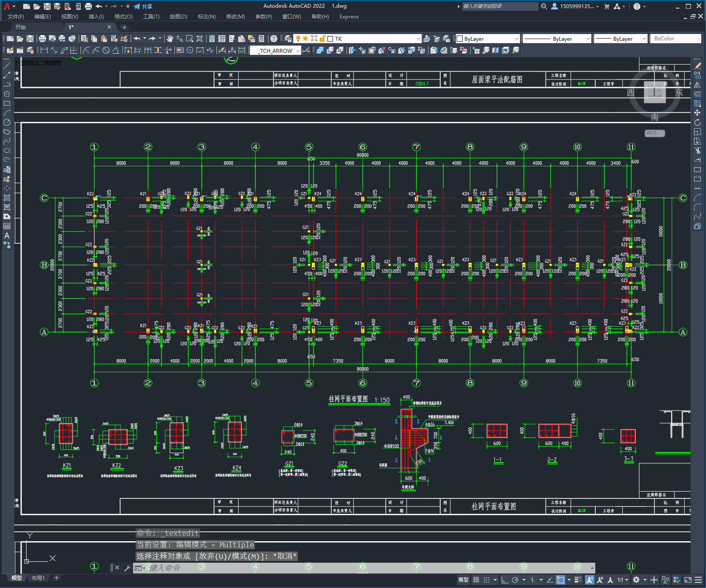Viewport: 706px width, 588px height.
Task: Toggle snap mode dots in status bar
Action: (487, 580)
